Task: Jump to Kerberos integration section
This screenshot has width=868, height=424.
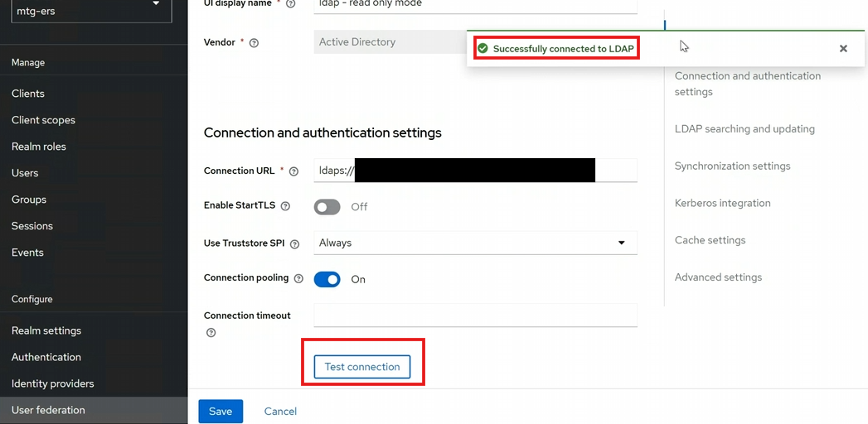Action: (x=722, y=203)
